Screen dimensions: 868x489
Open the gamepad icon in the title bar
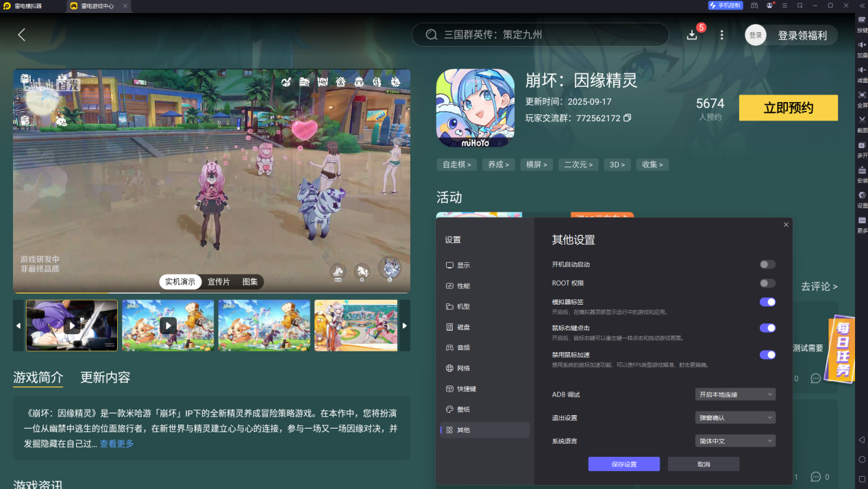(x=754, y=5)
